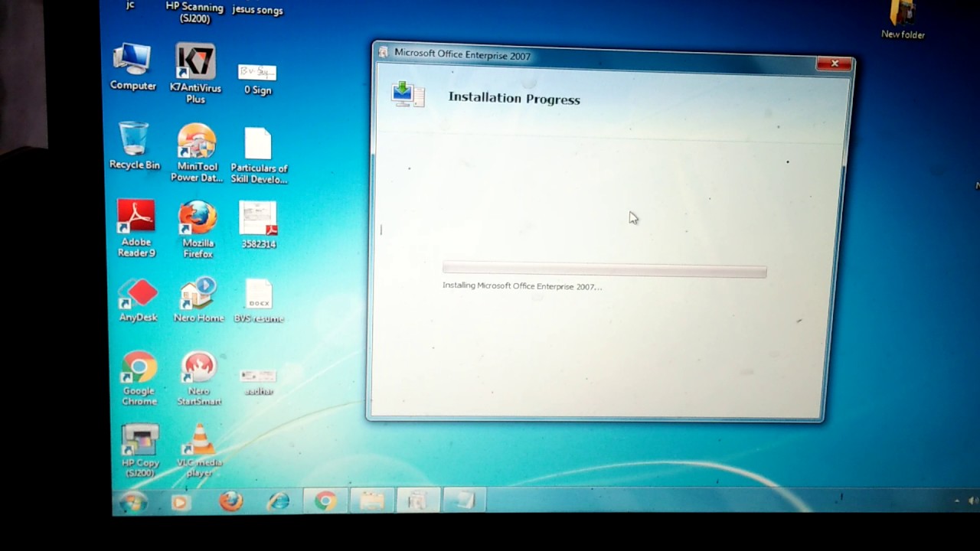The image size is (980, 551).
Task: Open K7AntiVirus Plus shortcut
Action: pos(195,73)
